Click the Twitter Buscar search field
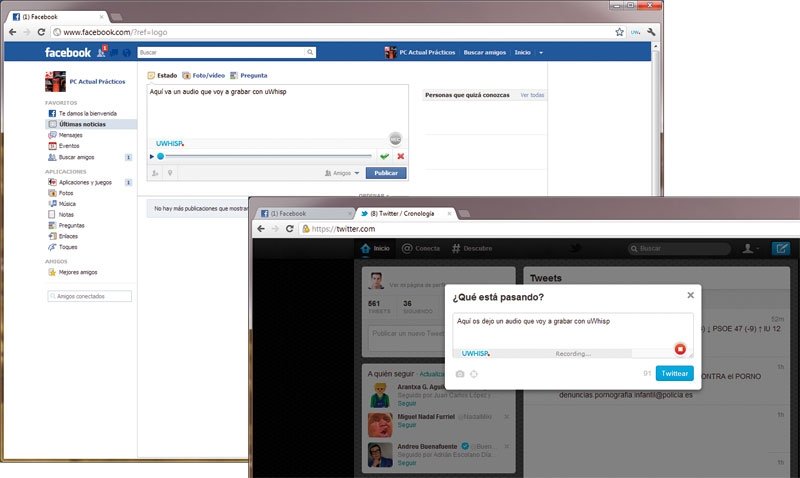Screen dimensions: 800x478 (x=679, y=248)
